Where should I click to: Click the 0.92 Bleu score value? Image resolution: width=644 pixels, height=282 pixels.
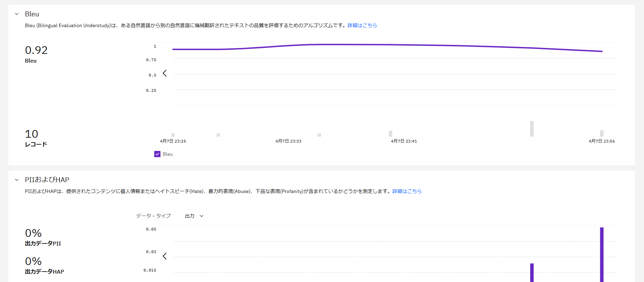click(36, 50)
